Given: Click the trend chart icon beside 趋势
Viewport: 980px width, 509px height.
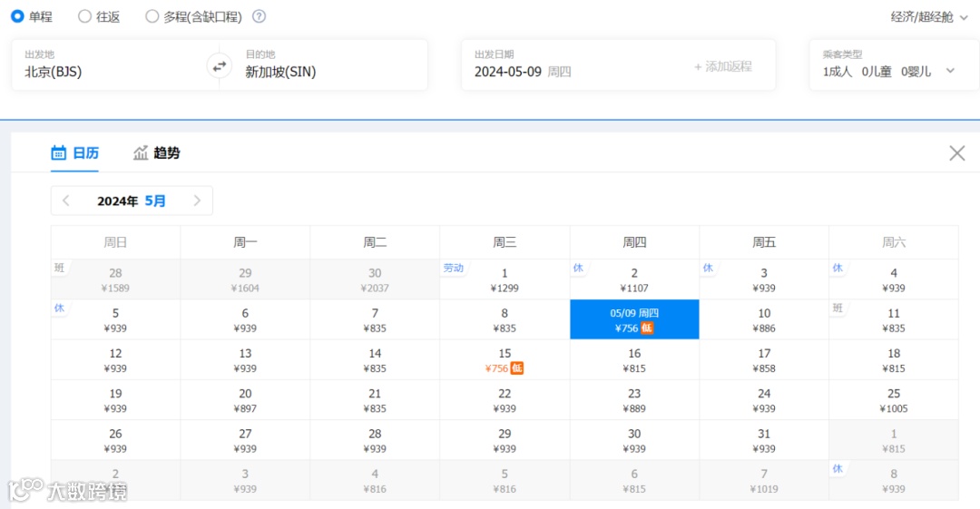Looking at the screenshot, I should pyautogui.click(x=141, y=152).
